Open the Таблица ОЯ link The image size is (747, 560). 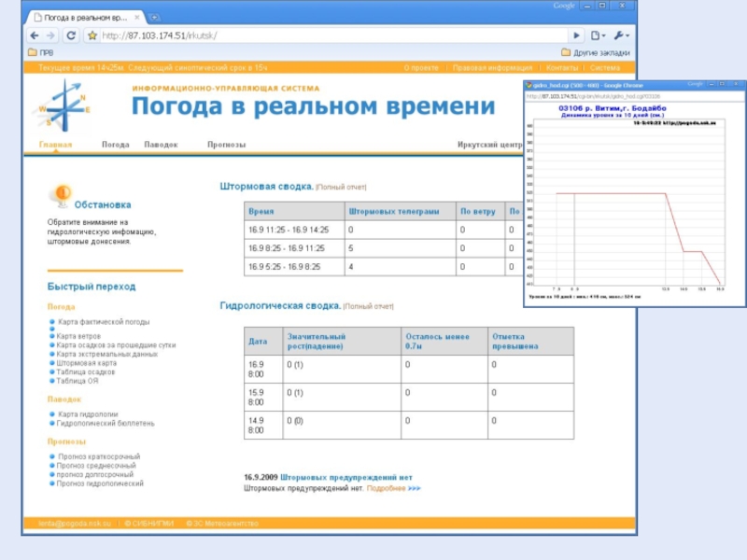pos(78,381)
